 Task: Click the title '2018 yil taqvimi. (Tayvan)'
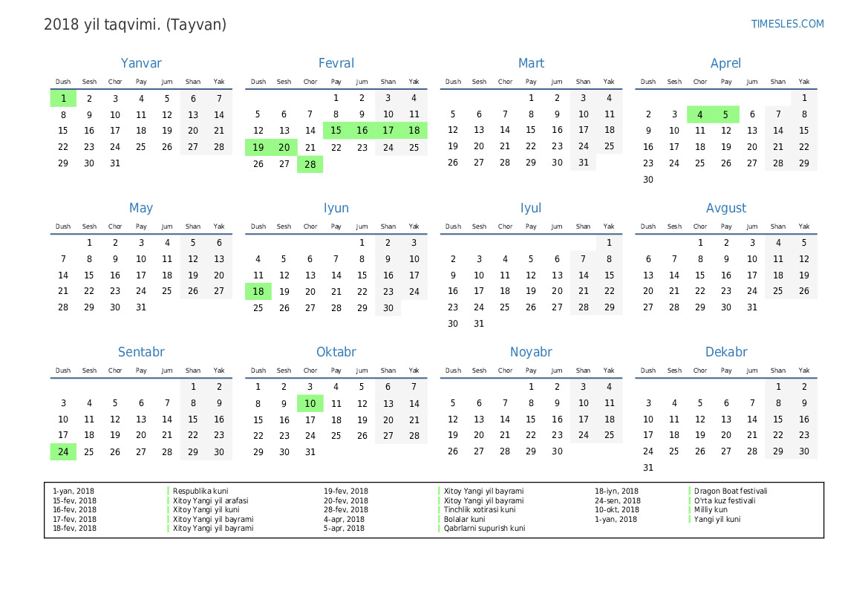[x=135, y=25]
